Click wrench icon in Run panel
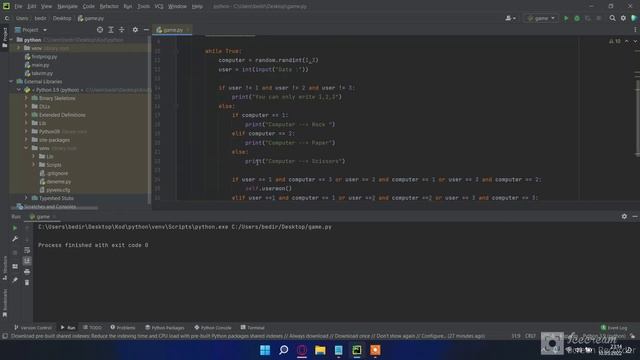This screenshot has height=360, width=640. (15, 239)
